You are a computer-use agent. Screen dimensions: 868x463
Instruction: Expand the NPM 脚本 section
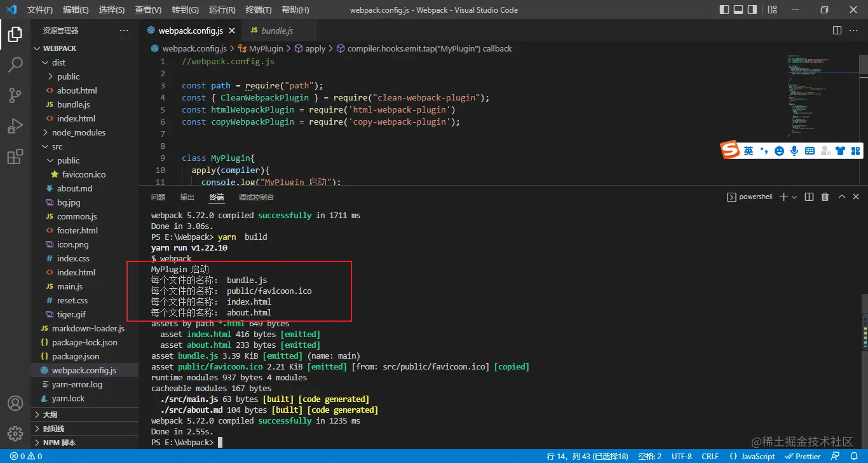[x=85, y=443]
